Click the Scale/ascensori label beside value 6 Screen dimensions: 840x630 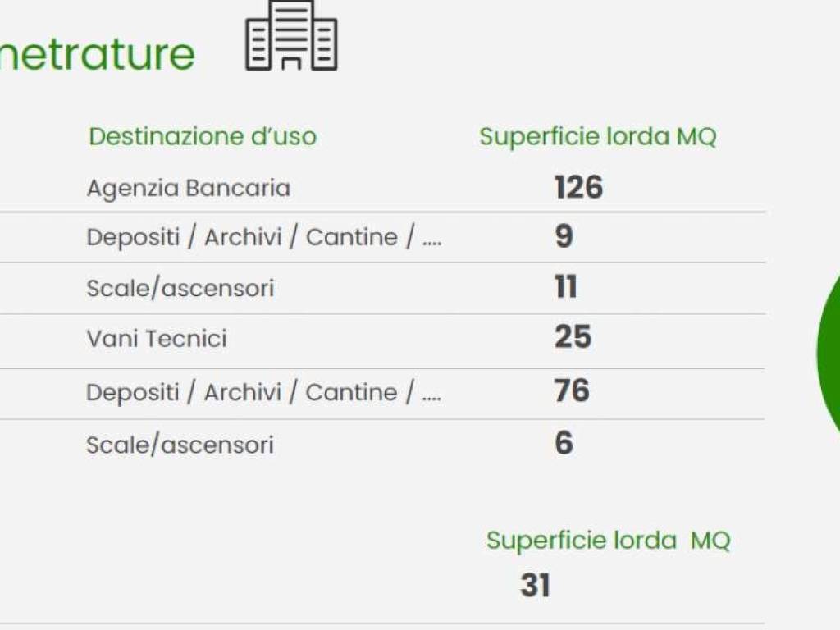click(180, 445)
